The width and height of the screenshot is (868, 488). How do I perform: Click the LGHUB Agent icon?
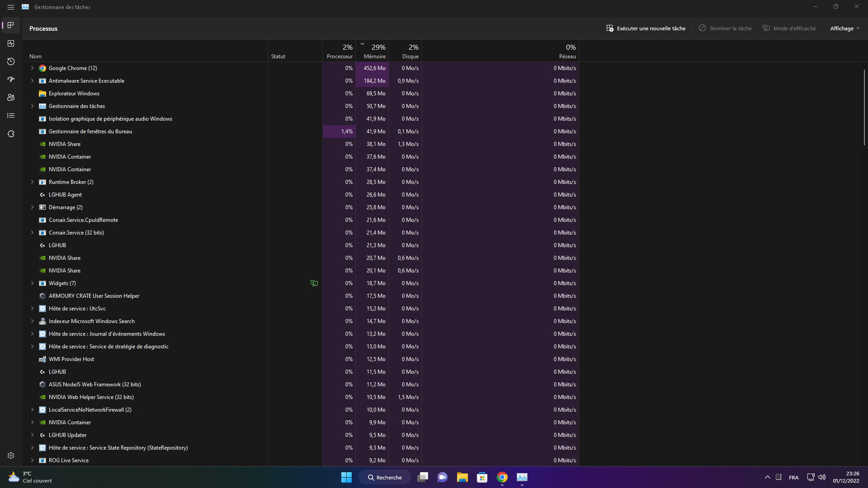42,195
